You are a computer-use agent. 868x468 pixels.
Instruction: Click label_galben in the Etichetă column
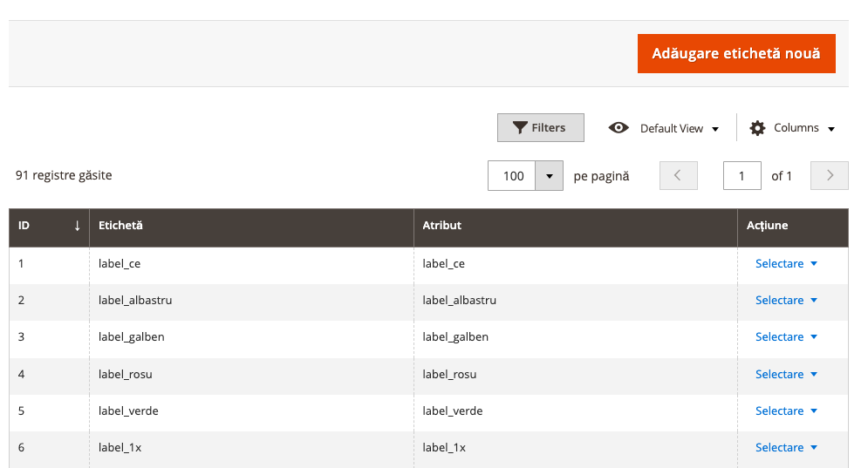131,337
